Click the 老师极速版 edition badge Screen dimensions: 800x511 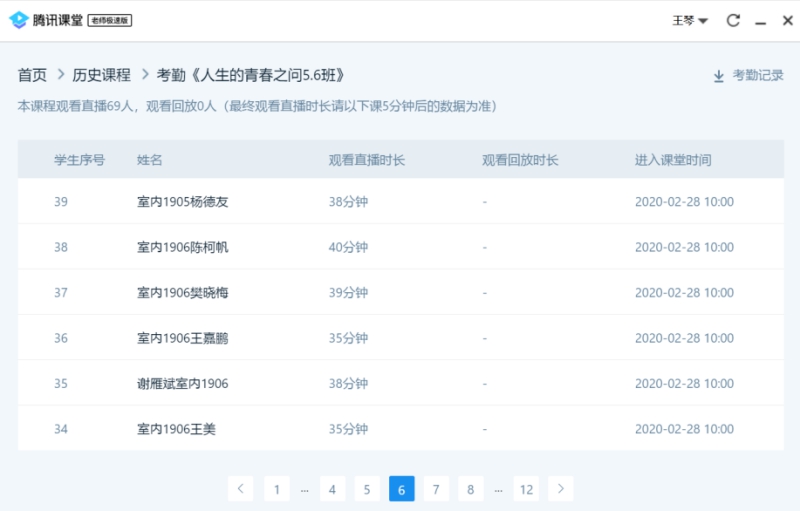coord(110,21)
